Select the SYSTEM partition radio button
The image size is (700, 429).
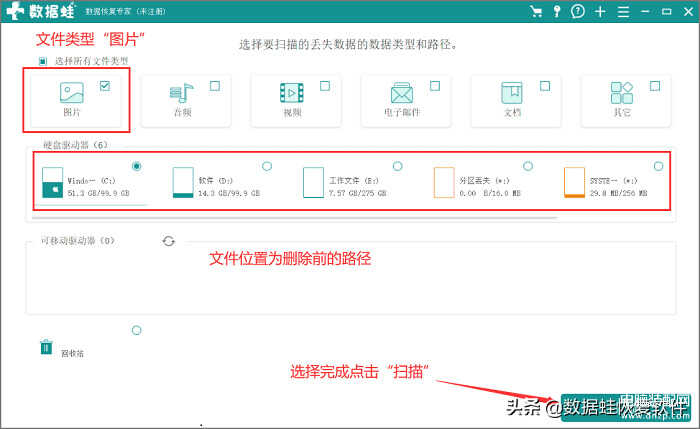pos(658,166)
